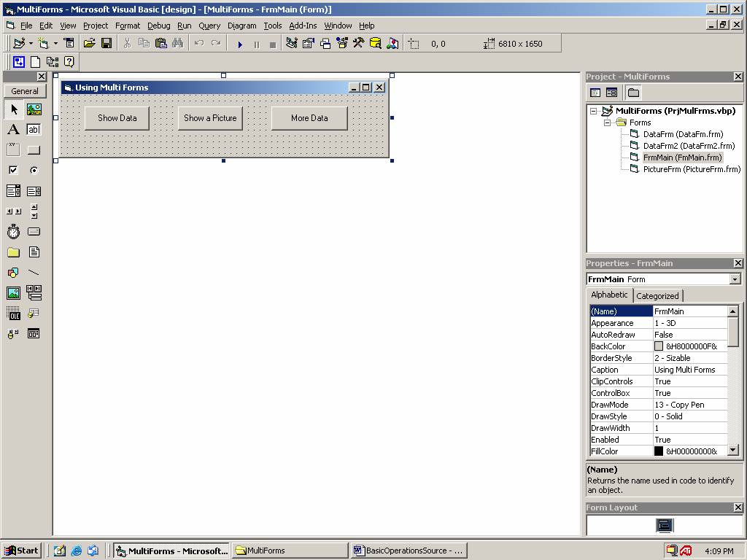Click the Show a Picture button
This screenshot has width=747, height=560.
click(210, 118)
